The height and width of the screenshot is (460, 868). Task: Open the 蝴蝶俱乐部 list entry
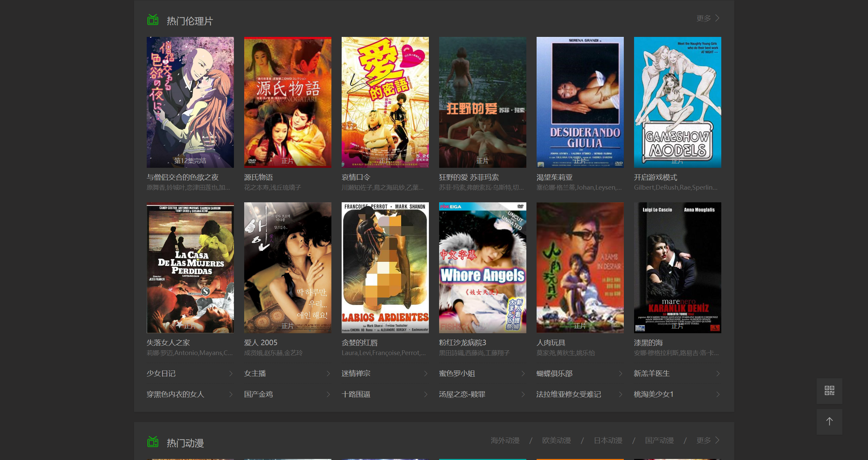(554, 374)
